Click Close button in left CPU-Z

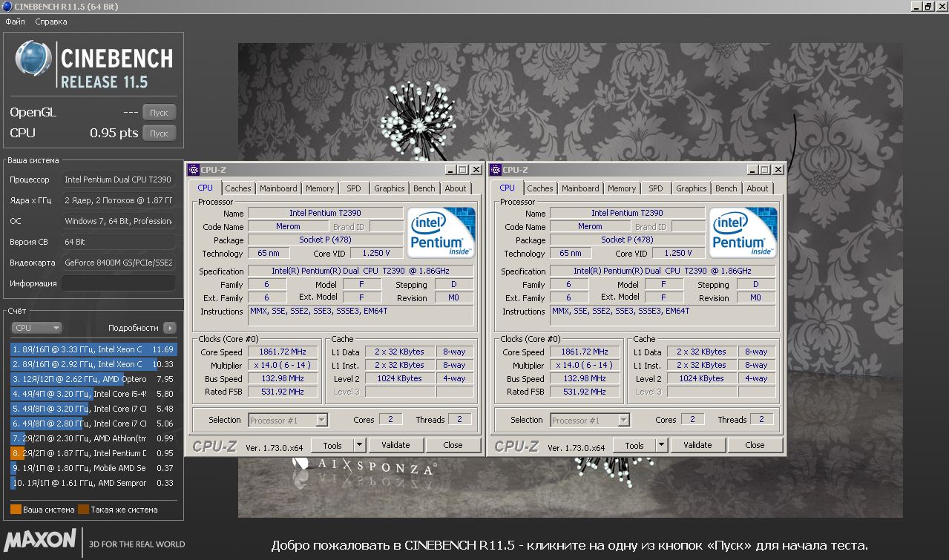pyautogui.click(x=453, y=445)
